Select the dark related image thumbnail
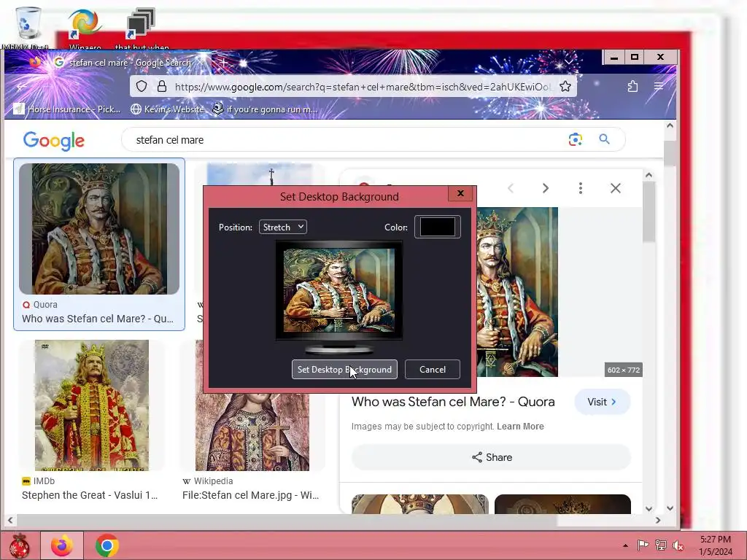 click(x=562, y=504)
